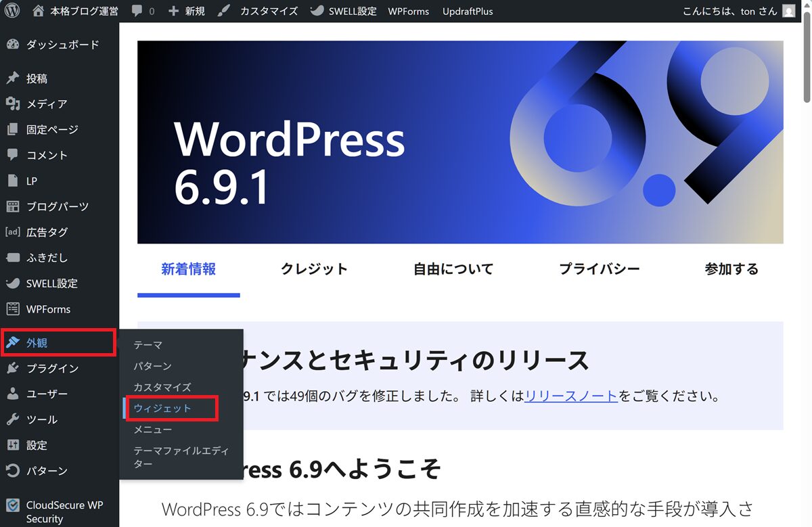
Task: Click 本格ブログ運営 site name in admin bar
Action: tap(83, 12)
